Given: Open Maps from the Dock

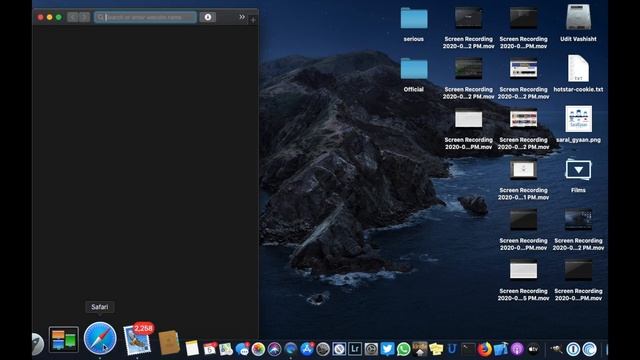Looking at the screenshot, I should click(226, 349).
